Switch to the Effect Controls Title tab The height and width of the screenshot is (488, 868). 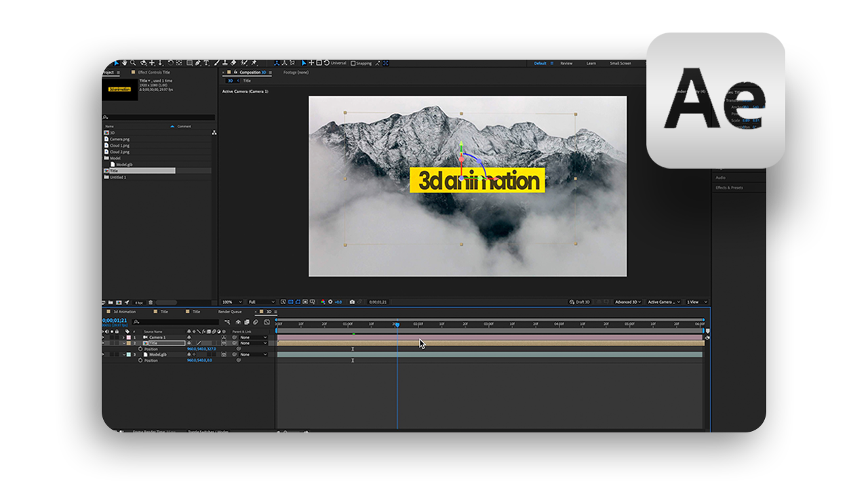click(x=154, y=73)
